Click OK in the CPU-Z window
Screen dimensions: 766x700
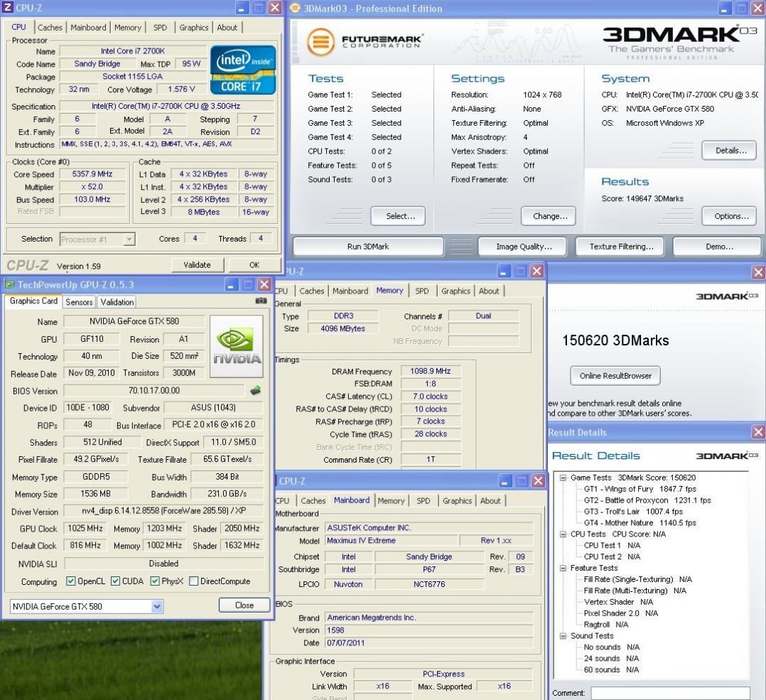[254, 265]
